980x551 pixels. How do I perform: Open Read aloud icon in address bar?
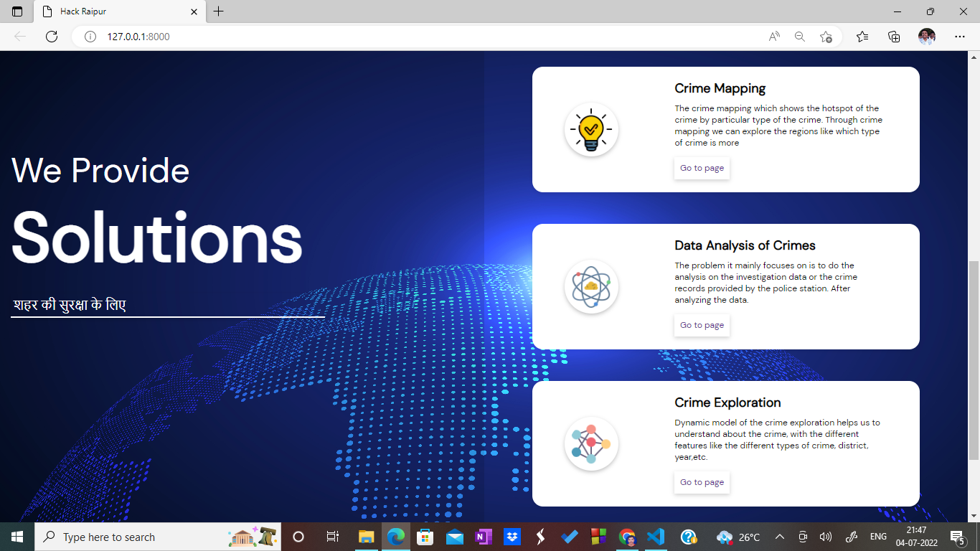pos(774,37)
